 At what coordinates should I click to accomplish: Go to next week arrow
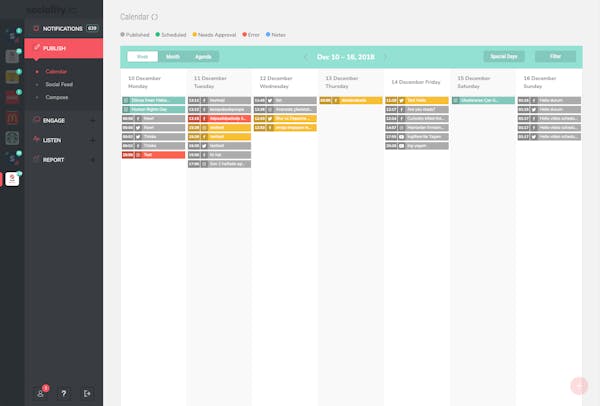point(386,57)
